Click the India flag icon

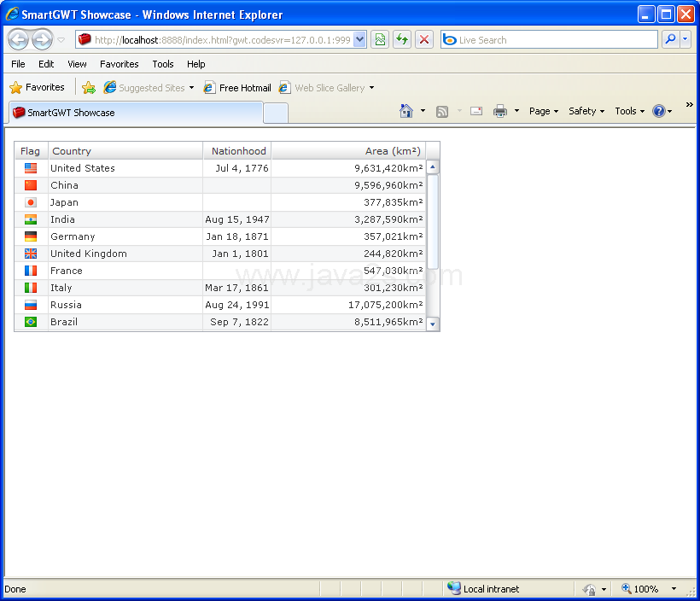point(31,219)
